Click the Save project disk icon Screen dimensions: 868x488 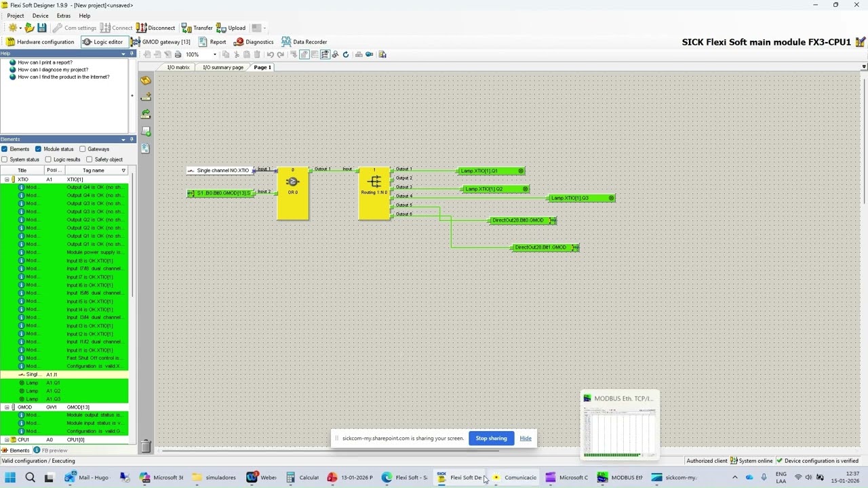[42, 28]
